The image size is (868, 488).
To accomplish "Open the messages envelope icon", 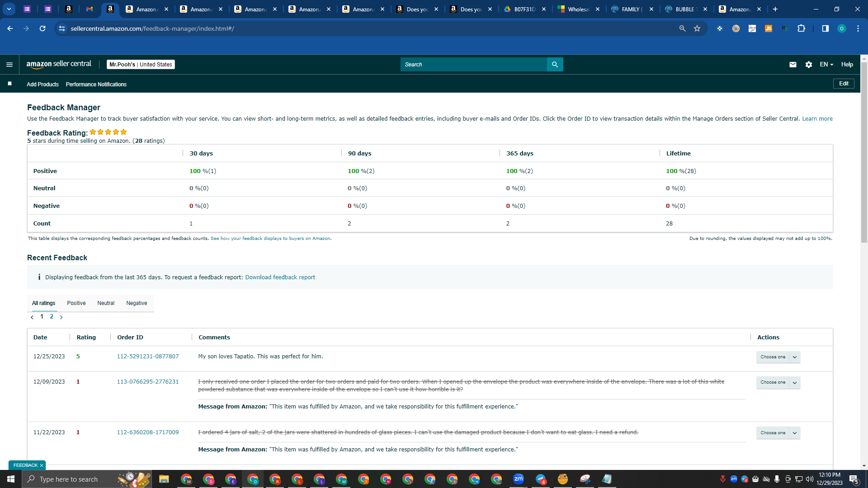I will tap(793, 65).
